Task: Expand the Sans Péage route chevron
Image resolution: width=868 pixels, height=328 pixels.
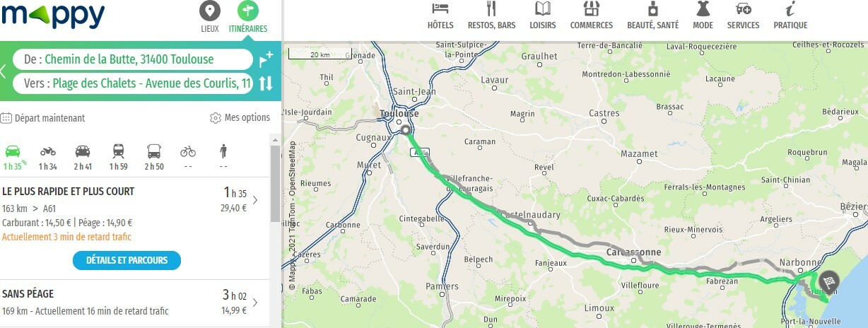Action: pos(255,303)
